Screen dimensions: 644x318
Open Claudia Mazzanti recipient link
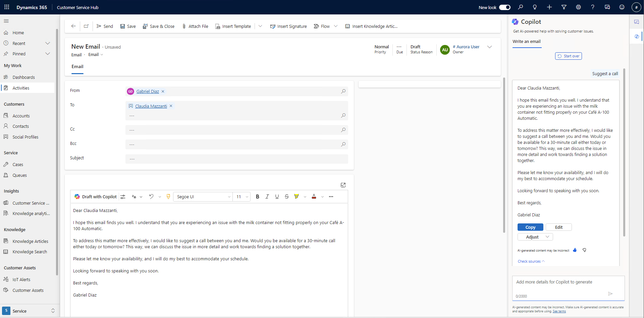click(x=151, y=106)
